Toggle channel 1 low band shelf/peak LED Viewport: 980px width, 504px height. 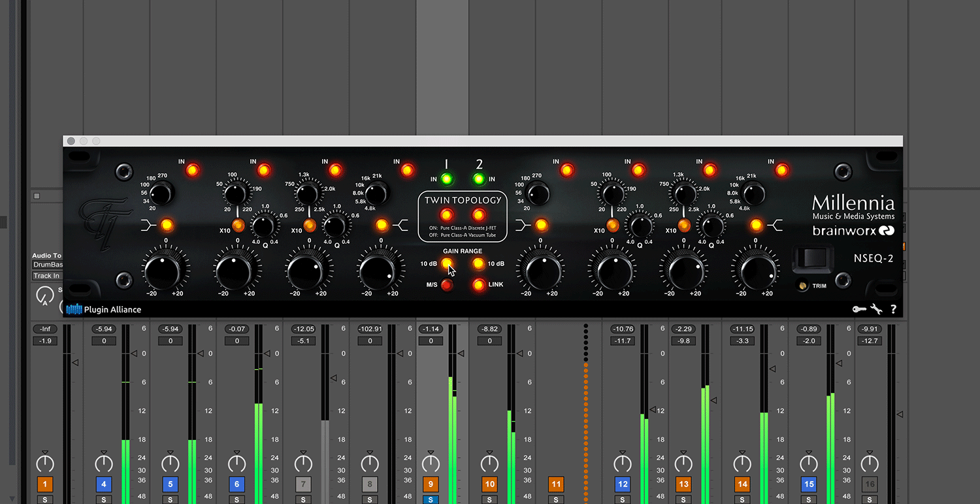click(x=167, y=226)
